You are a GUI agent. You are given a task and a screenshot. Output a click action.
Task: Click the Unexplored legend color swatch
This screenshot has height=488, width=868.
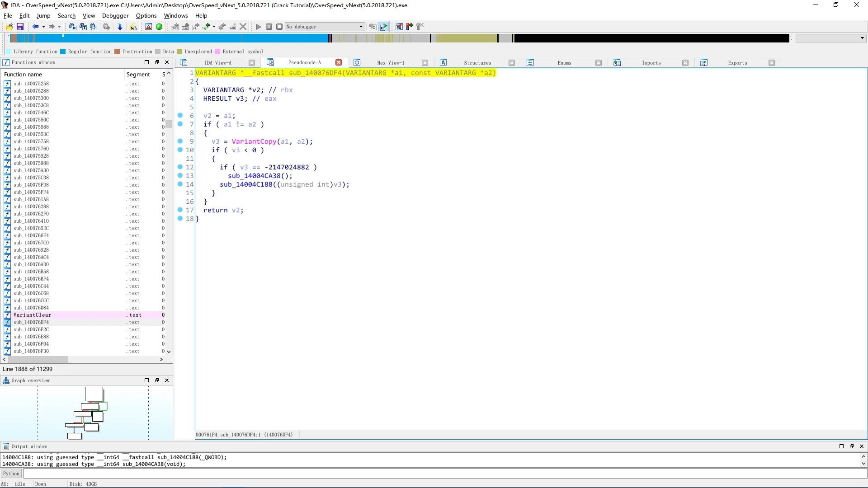179,52
